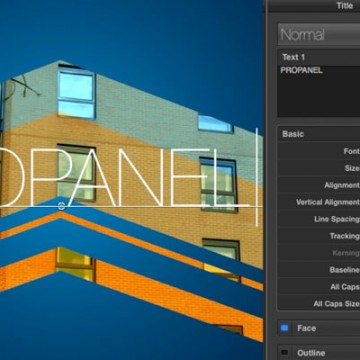Enable the Face checkbox
360x360 pixels.
click(x=284, y=328)
